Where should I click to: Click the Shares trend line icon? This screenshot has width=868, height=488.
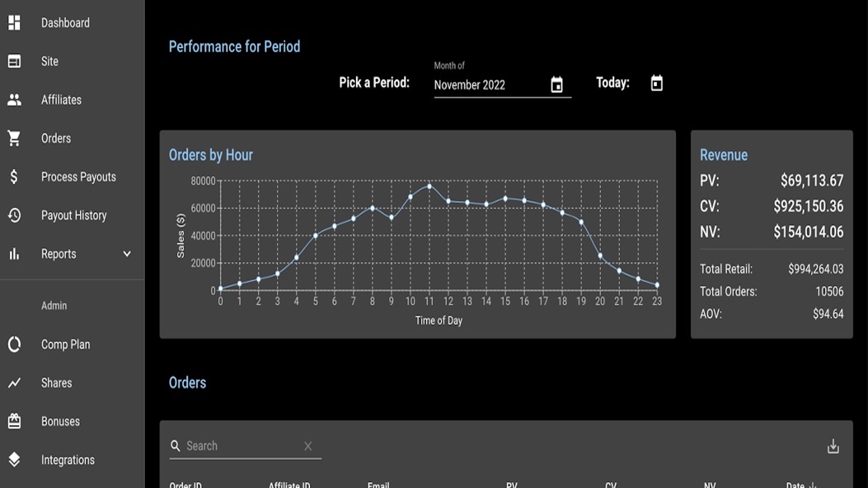pos(14,383)
